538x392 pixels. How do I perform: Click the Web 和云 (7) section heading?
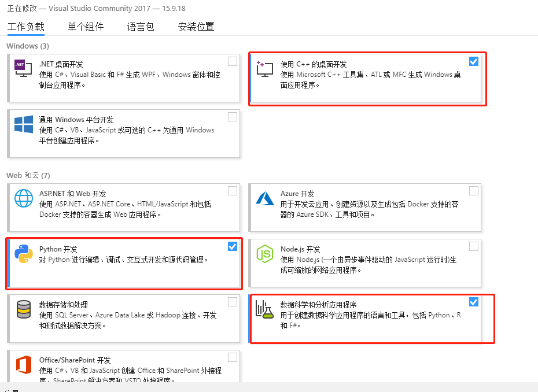click(28, 176)
